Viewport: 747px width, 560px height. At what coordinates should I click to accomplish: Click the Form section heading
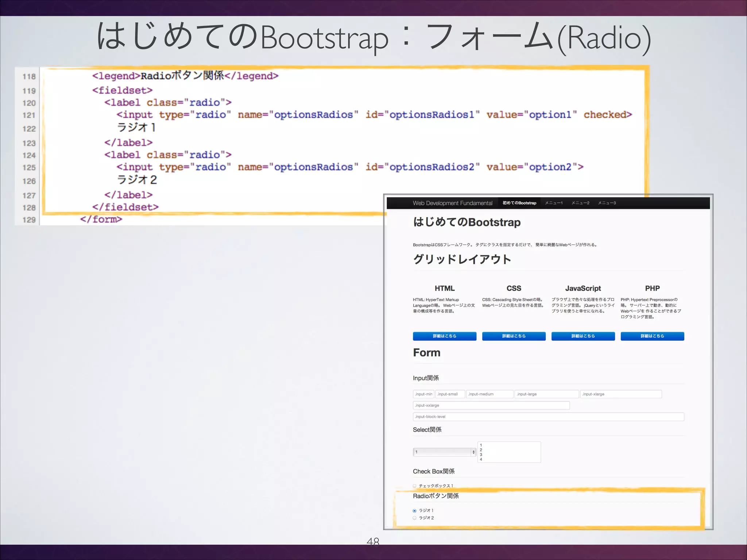pos(427,353)
